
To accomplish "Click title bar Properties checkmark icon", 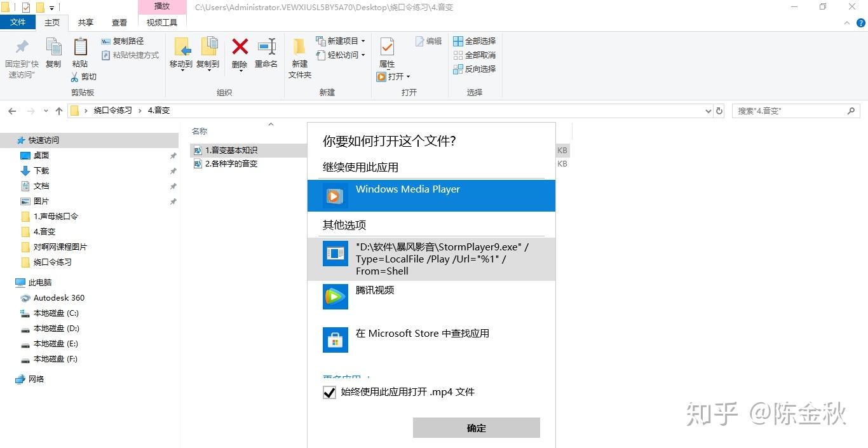I will 26,8.
